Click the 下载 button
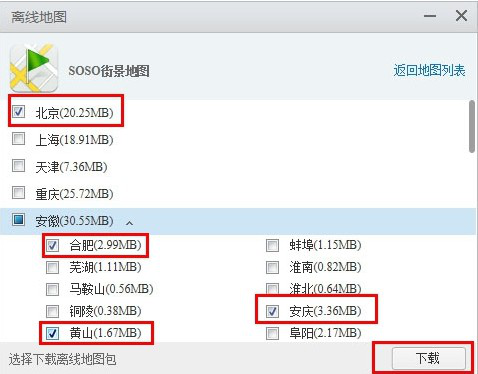Viewport: 478px width, 374px height. pyautogui.click(x=428, y=358)
